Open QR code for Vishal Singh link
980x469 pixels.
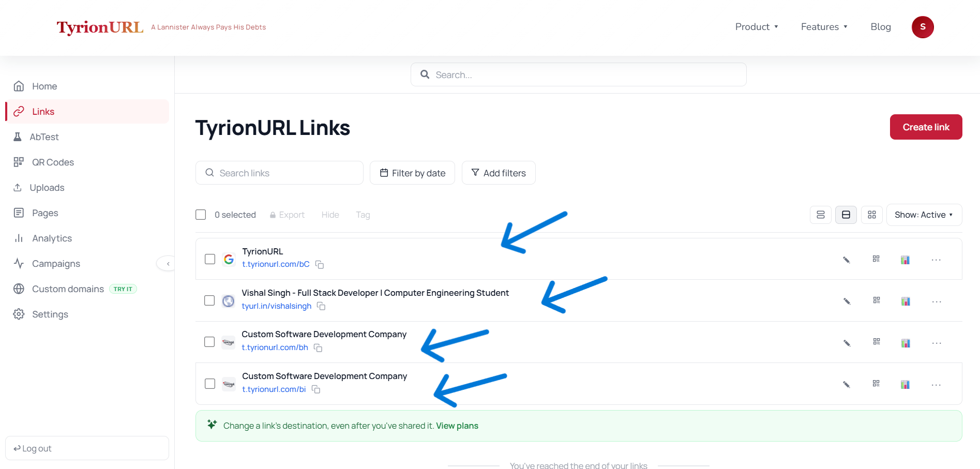pos(877,300)
